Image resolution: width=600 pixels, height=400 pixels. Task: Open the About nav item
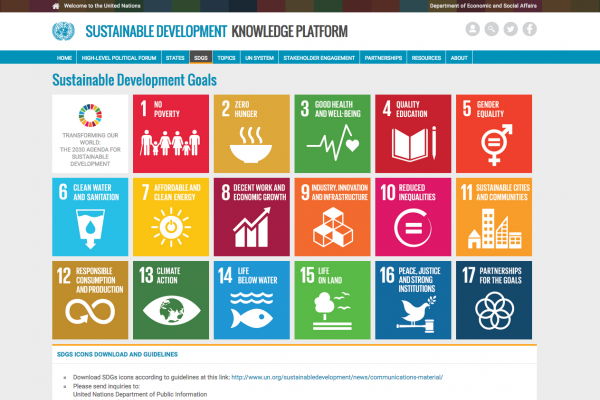(459, 58)
